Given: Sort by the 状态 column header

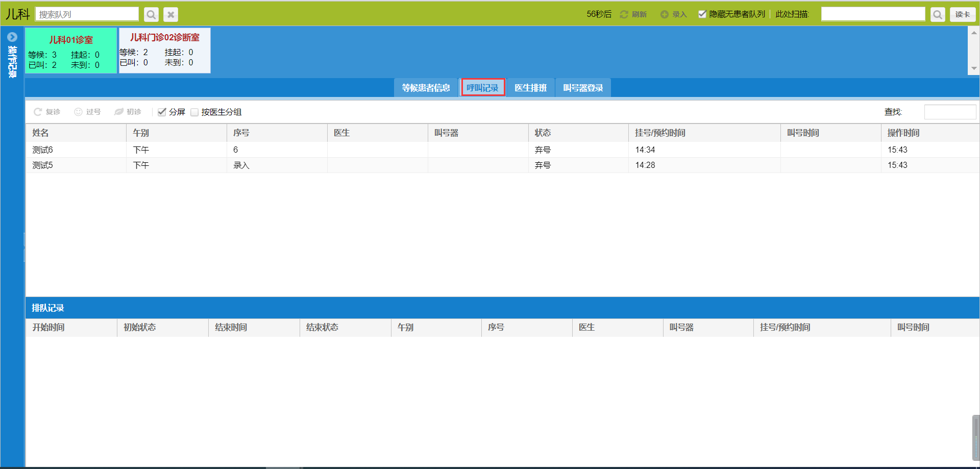Looking at the screenshot, I should coord(579,133).
